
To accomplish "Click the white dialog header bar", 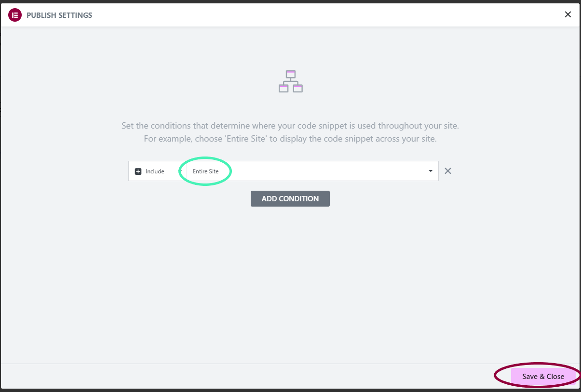I will (290, 15).
